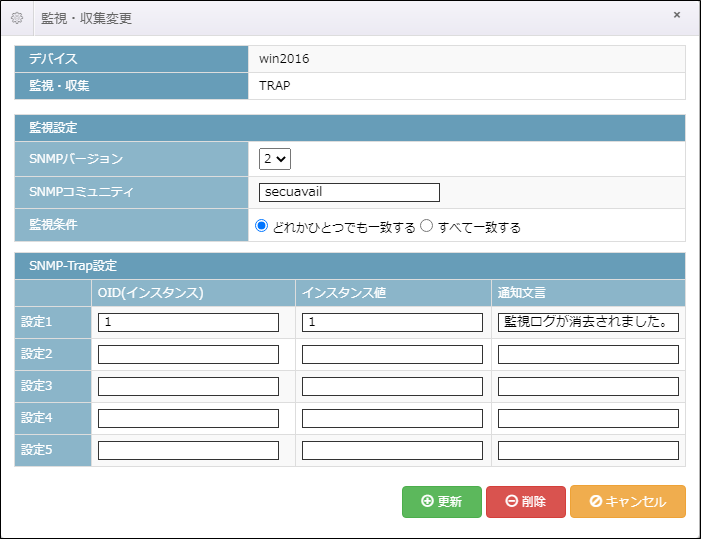Select the すべて一致する radio button
Image resolution: width=701 pixels, height=539 pixels.
[427, 226]
